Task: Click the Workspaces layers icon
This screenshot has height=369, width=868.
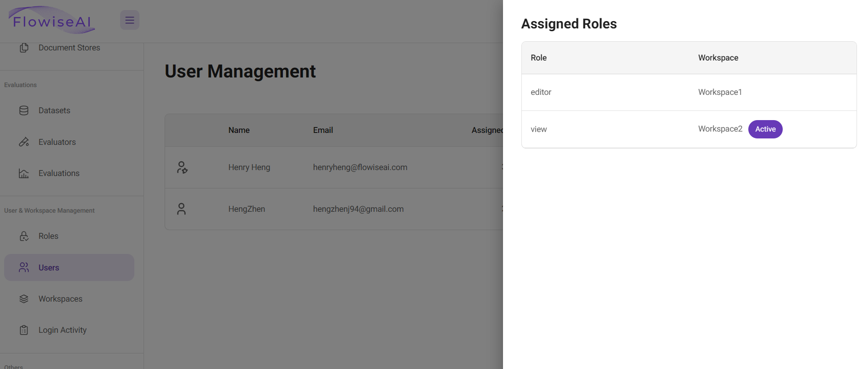Action: 24,299
